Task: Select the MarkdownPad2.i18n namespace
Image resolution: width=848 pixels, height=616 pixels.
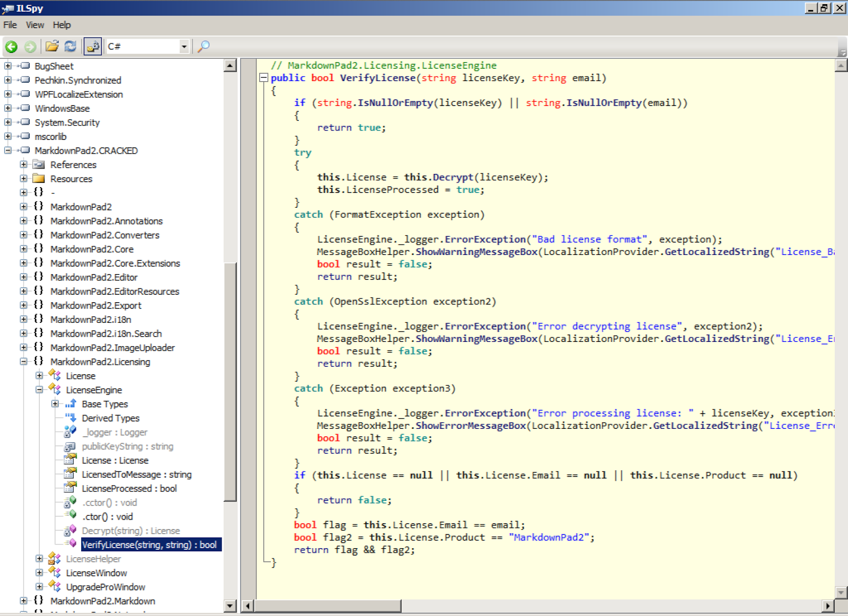Action: (91, 320)
